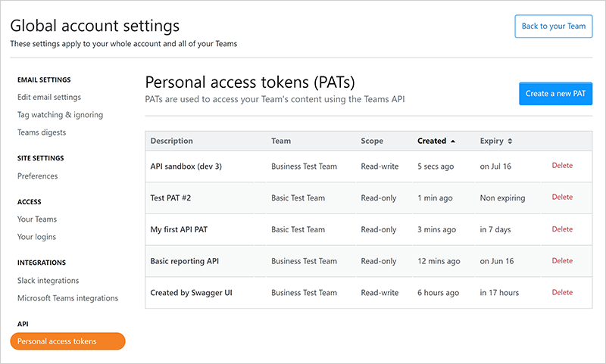The height and width of the screenshot is (364, 606).
Task: View Your Teams in sidebar
Action: [37, 219]
